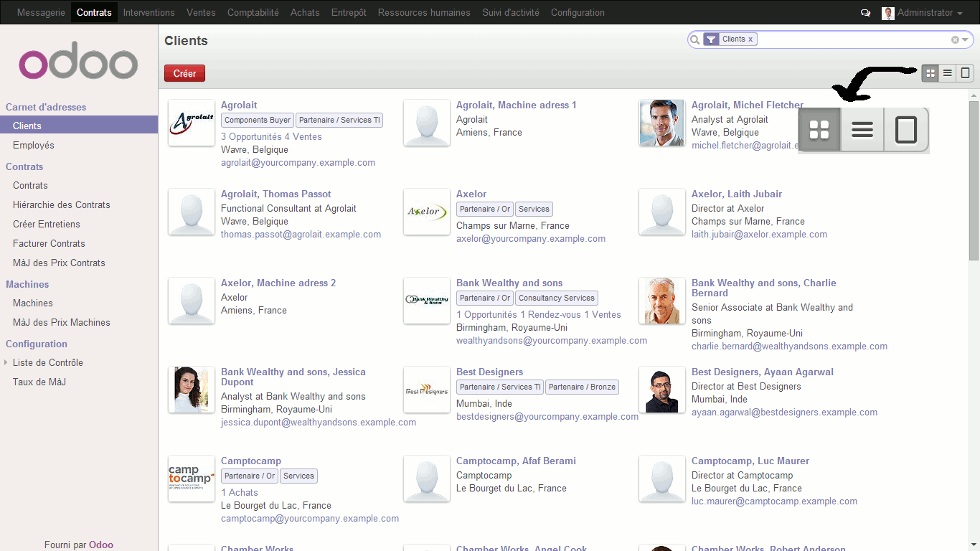Click Agrolait Machine adress 1 avatar
The width and height of the screenshot is (980, 551).
click(x=427, y=123)
